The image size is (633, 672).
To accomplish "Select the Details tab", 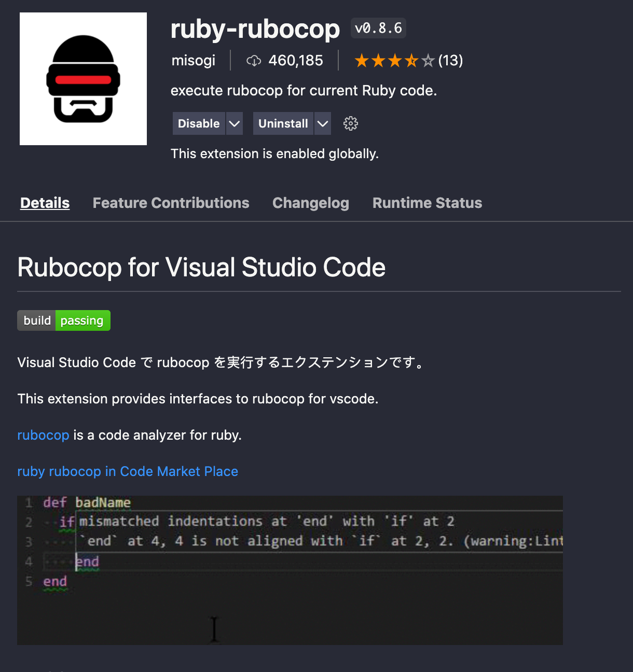I will click(45, 203).
